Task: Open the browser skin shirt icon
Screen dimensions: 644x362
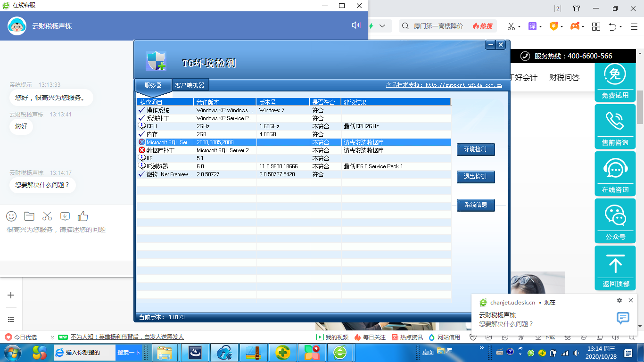Action: [577, 8]
